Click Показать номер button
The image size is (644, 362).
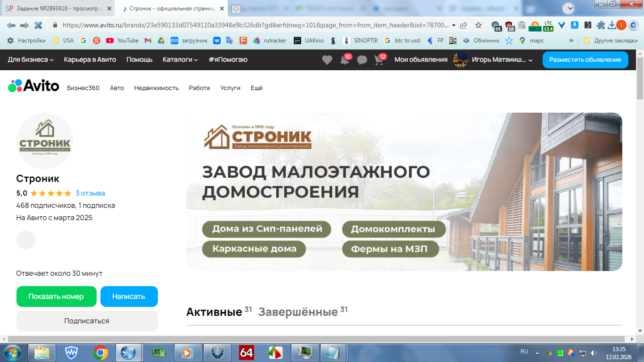click(x=56, y=296)
